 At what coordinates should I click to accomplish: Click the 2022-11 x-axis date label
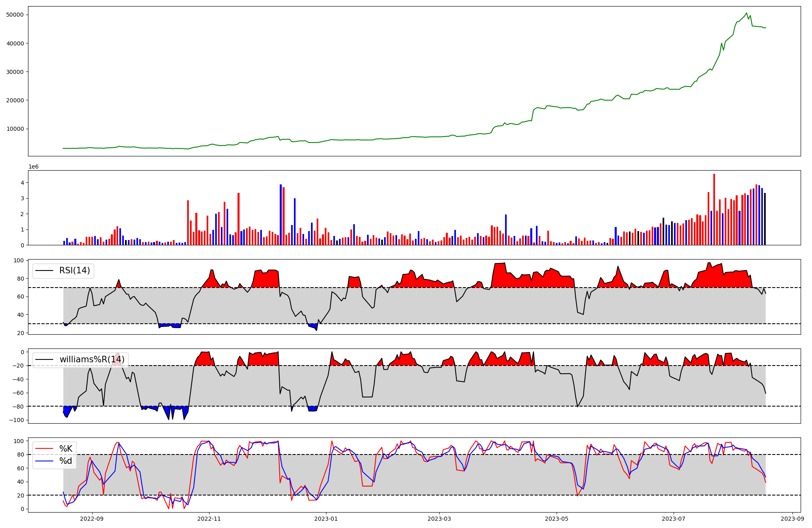pyautogui.click(x=209, y=518)
